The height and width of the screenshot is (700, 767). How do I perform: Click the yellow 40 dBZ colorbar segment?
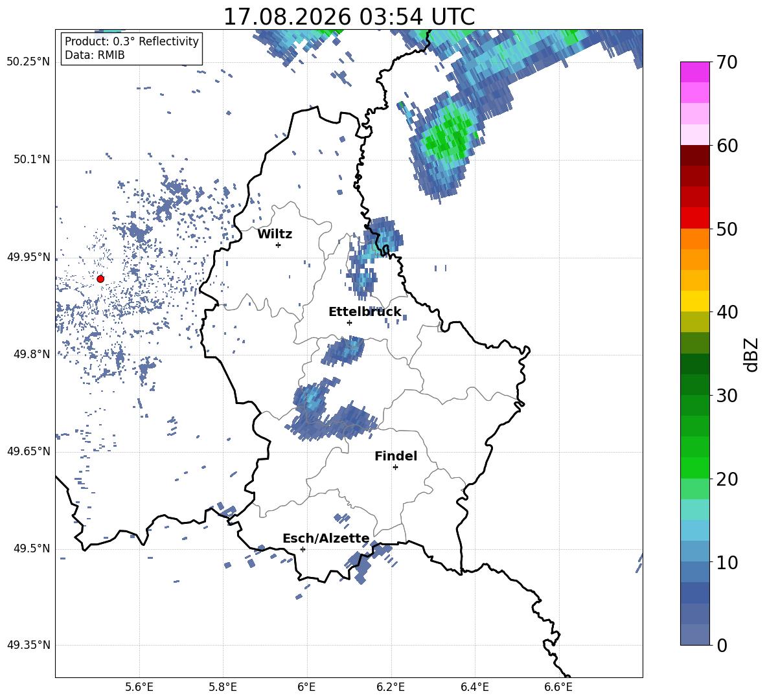694,301
